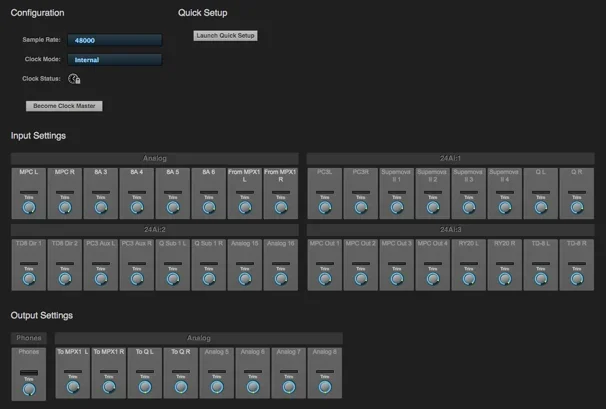Click the Supernova II 1 trim knob
Viewport: 606px width, 409px height.
(x=397, y=208)
